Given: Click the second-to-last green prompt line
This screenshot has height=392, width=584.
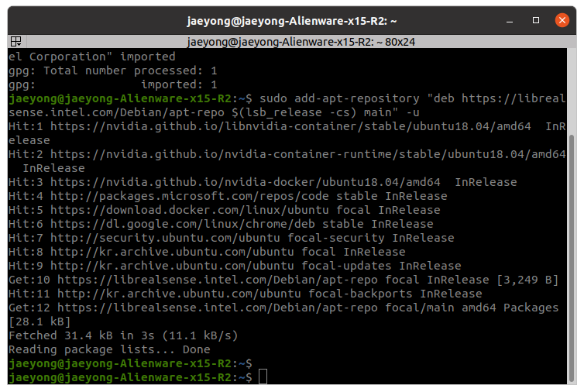Looking at the screenshot, I should [130, 363].
